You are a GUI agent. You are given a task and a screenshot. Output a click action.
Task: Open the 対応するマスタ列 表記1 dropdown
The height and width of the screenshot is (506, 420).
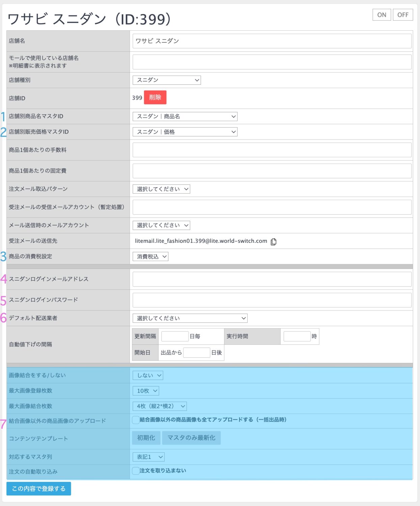(148, 457)
